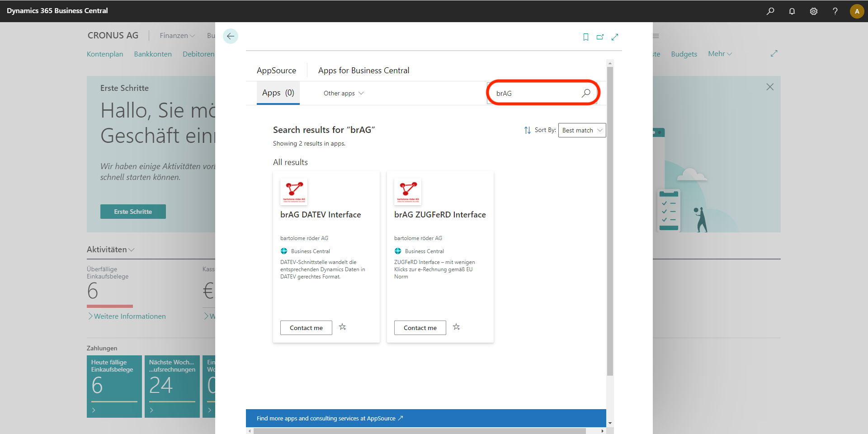Image resolution: width=868 pixels, height=434 pixels.
Task: Open the Kontenplan menu item
Action: (x=105, y=54)
